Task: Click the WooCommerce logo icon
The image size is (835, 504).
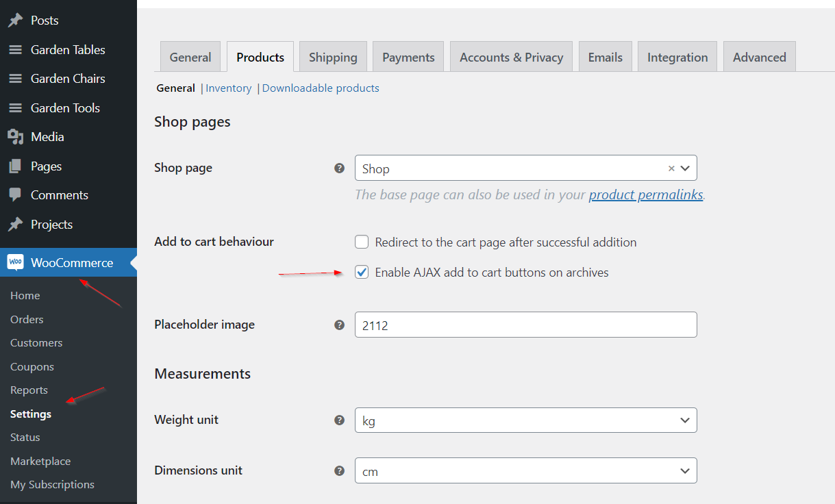Action: 15,262
